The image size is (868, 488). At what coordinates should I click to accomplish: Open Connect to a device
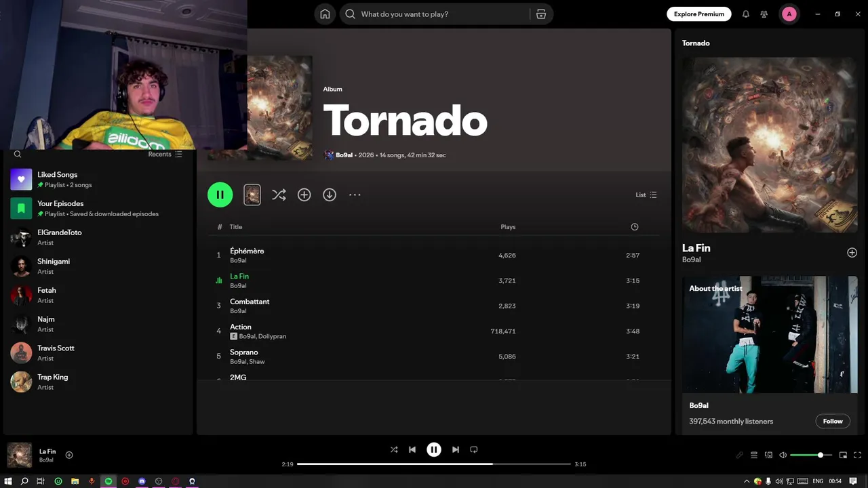tap(768, 455)
